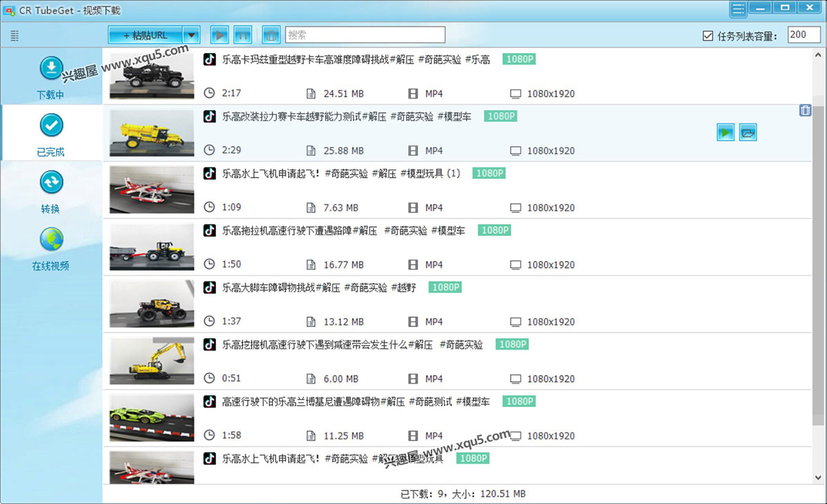Select the seaplane thumbnail in 模型玩具 (1) row

[152, 190]
